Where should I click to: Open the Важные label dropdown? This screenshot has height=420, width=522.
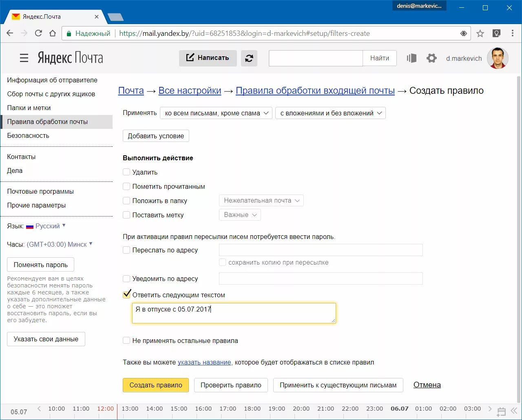point(240,215)
